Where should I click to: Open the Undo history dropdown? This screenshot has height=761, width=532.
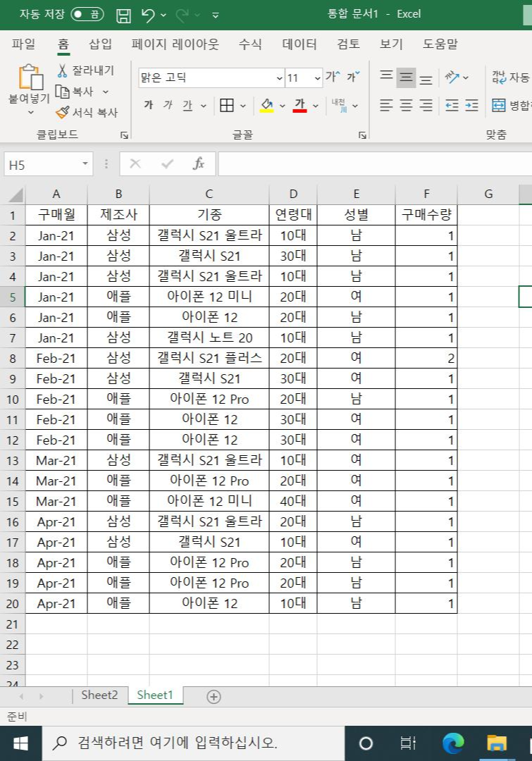coord(163,16)
